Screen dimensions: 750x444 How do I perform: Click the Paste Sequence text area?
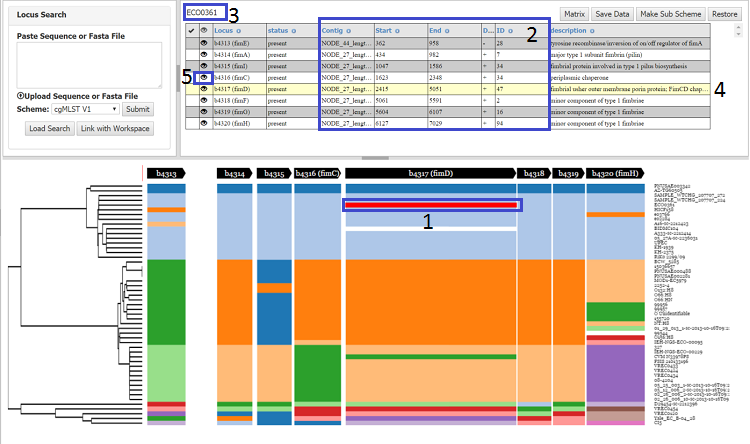pos(89,65)
